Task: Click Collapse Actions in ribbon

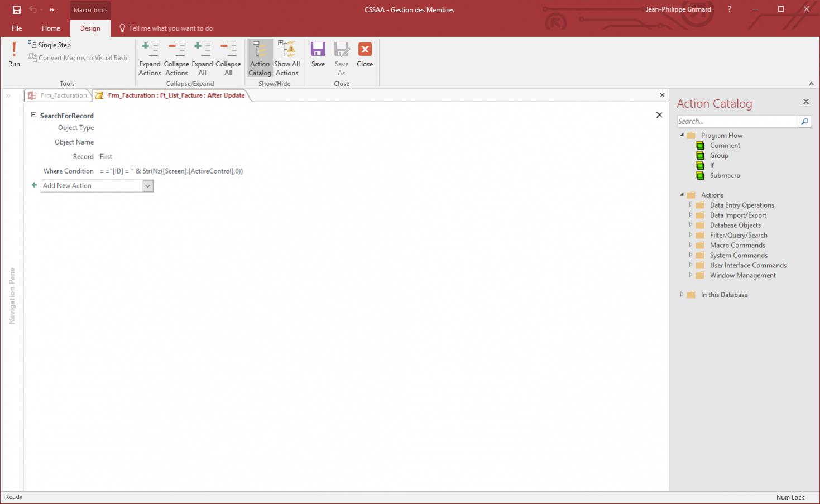Action: pyautogui.click(x=176, y=58)
